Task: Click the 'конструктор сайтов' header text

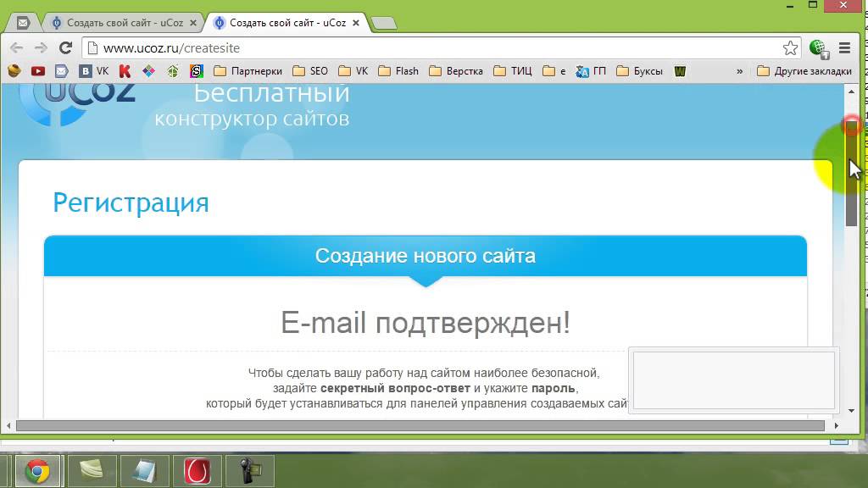Action: point(252,119)
